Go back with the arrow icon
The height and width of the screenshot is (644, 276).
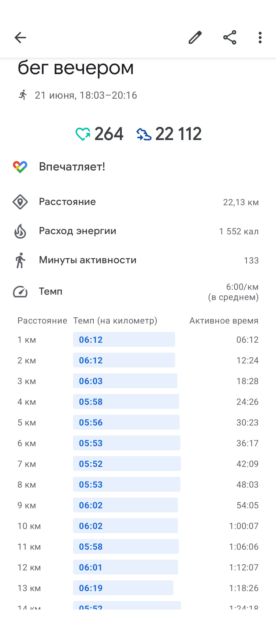[20, 38]
